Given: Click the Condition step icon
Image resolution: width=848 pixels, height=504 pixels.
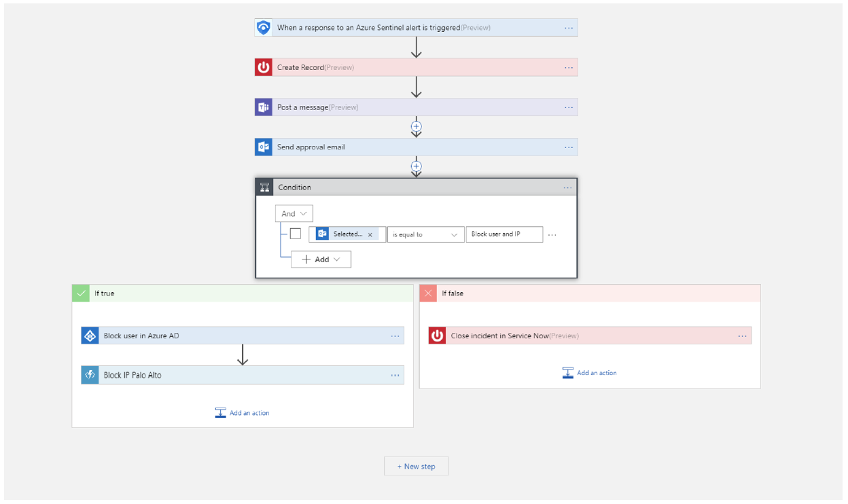Looking at the screenshot, I should click(265, 187).
